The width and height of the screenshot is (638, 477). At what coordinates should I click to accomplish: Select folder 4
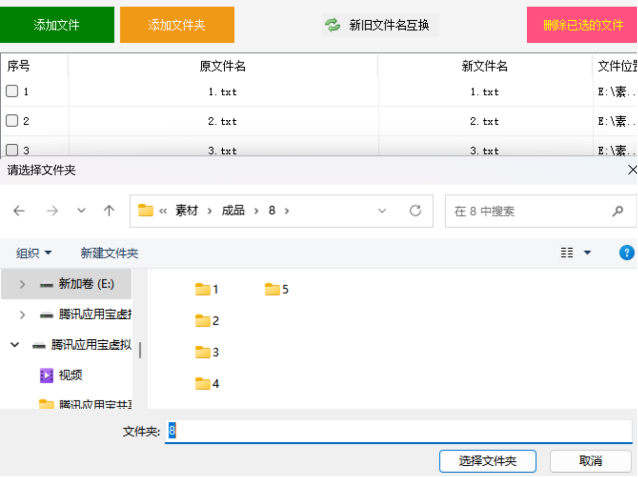(x=207, y=383)
